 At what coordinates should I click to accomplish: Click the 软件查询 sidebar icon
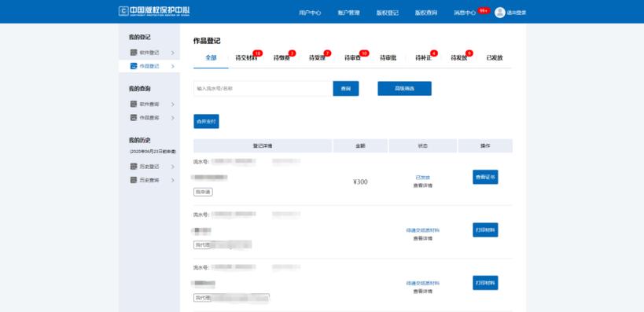coord(133,104)
